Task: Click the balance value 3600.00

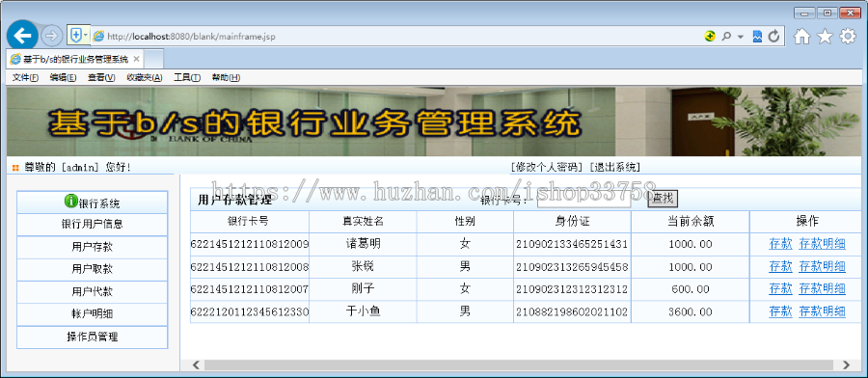Action: coord(690,312)
